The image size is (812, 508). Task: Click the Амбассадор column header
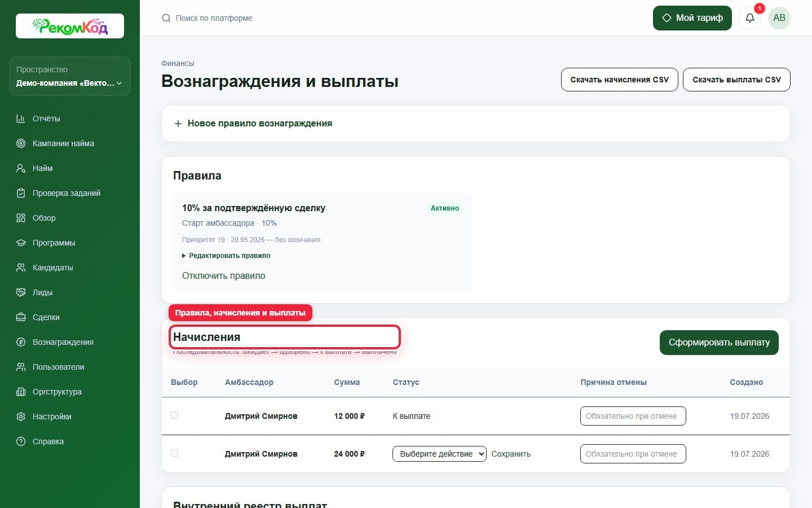(x=249, y=382)
